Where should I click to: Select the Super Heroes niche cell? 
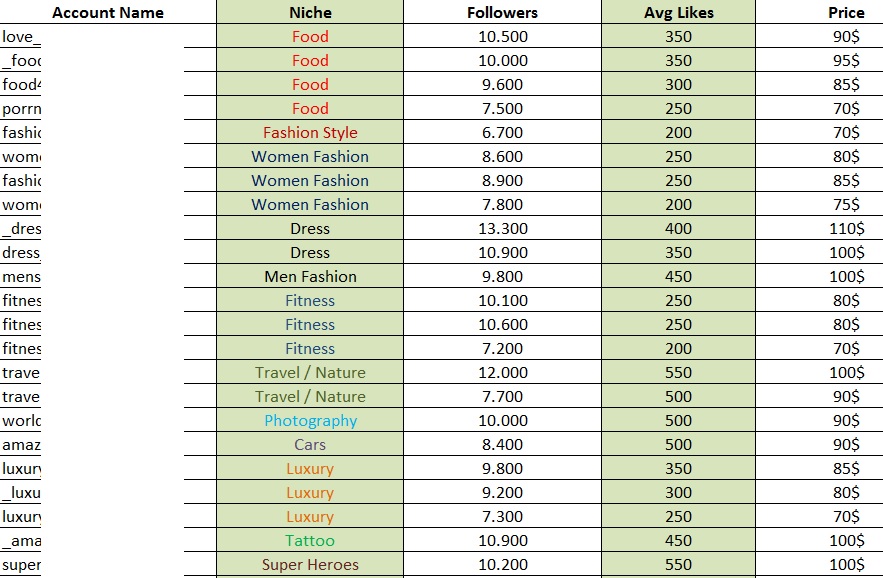point(310,564)
